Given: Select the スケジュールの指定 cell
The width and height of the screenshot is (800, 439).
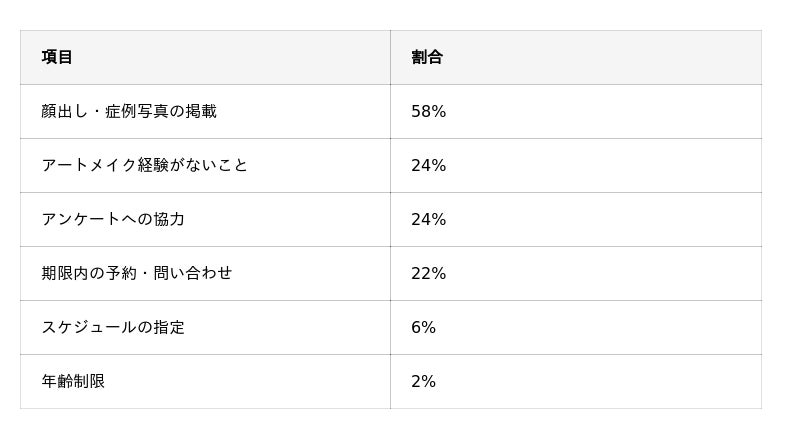Looking at the screenshot, I should click(113, 327).
